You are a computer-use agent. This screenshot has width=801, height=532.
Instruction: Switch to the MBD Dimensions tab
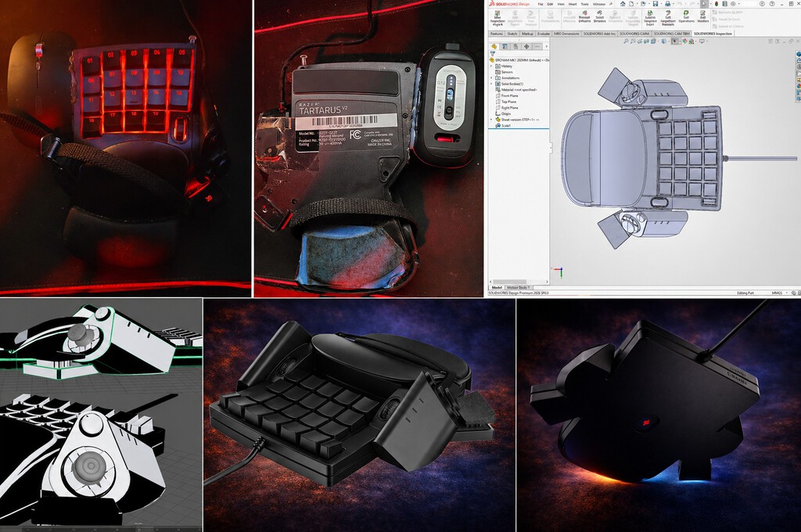[x=566, y=34]
